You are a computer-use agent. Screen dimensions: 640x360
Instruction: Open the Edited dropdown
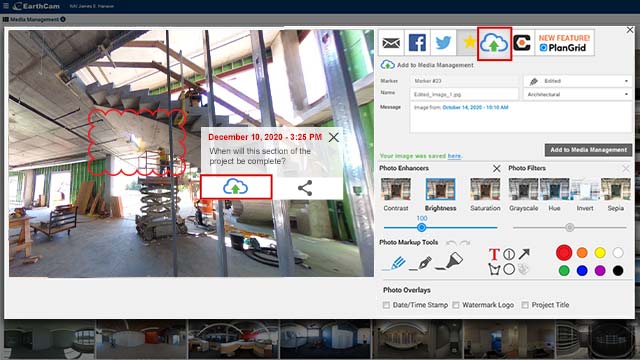(578, 81)
